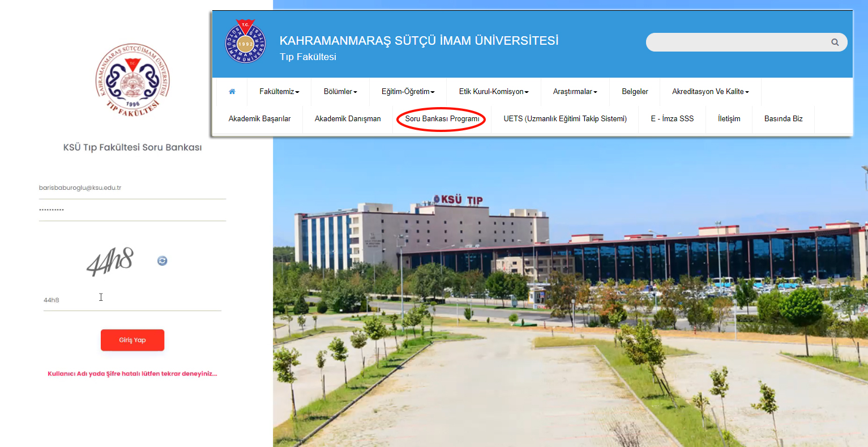The width and height of the screenshot is (868, 447).
Task: Open the Bölümler dropdown
Action: point(340,92)
